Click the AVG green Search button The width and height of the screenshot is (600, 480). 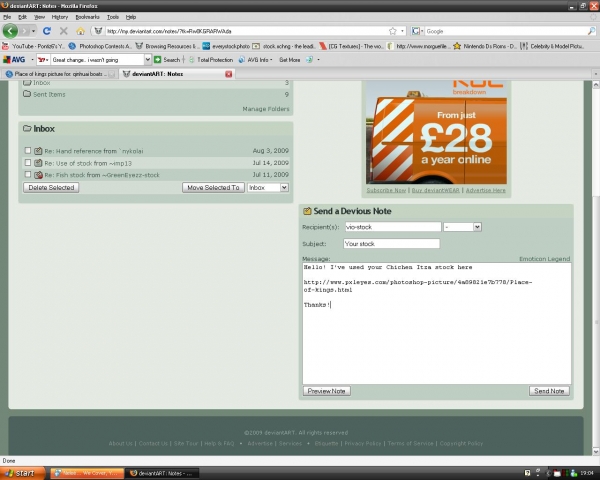[167, 60]
